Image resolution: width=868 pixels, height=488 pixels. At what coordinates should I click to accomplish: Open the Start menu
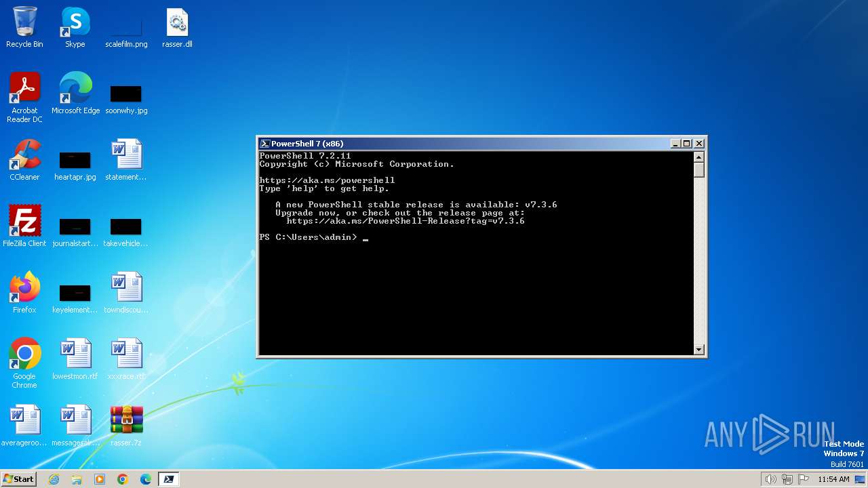point(18,479)
